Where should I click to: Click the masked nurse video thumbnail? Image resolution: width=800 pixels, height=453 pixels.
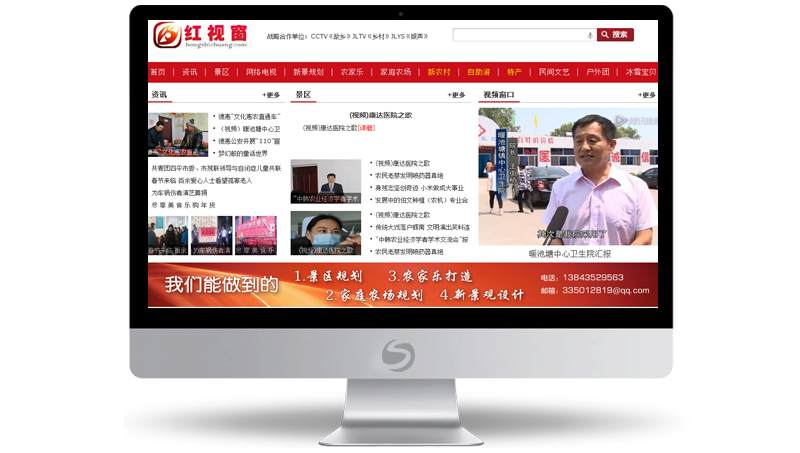[325, 233]
